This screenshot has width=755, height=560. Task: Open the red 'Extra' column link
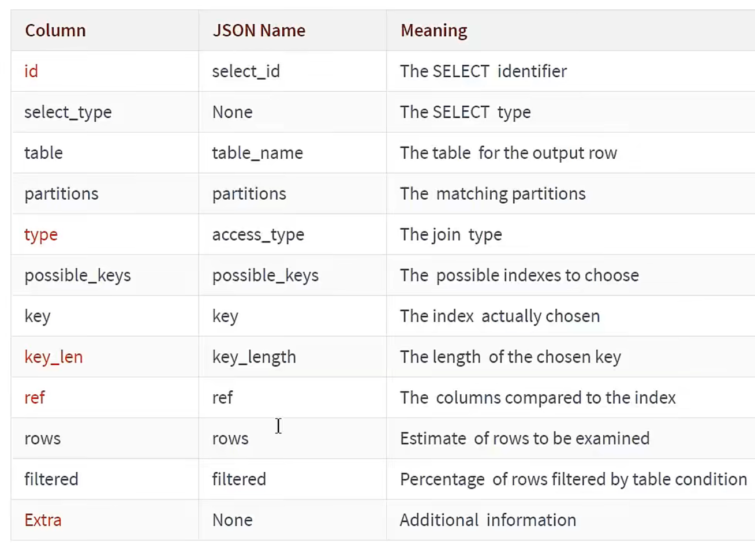[x=43, y=520]
